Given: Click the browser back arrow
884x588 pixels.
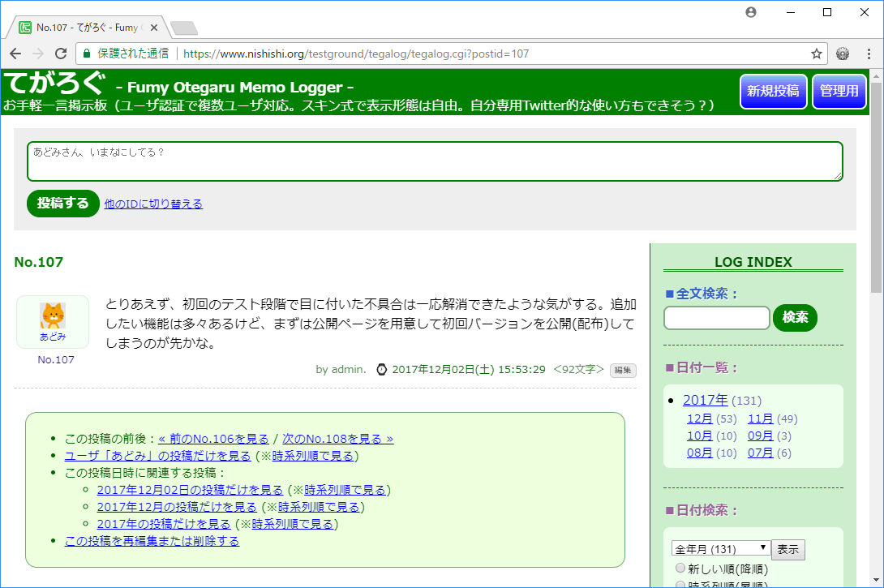Looking at the screenshot, I should pyautogui.click(x=15, y=54).
